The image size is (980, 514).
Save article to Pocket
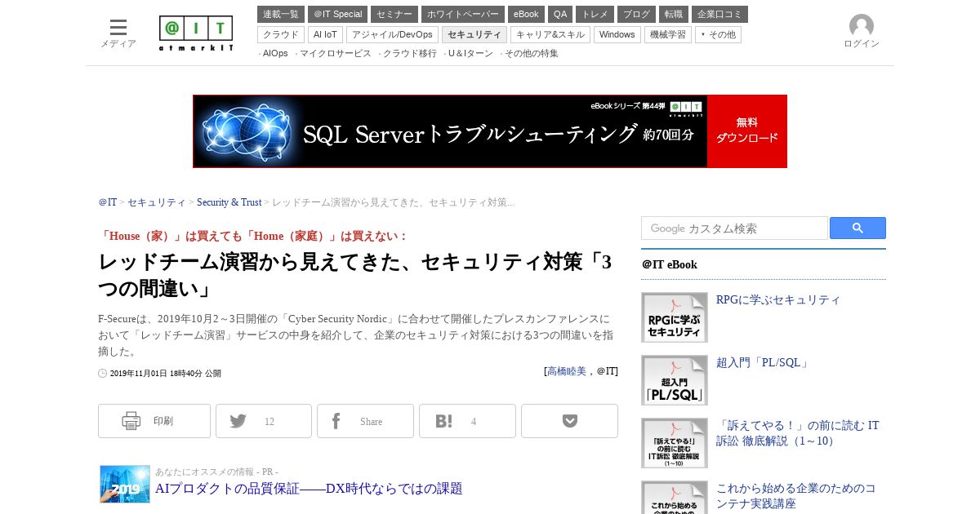(569, 421)
